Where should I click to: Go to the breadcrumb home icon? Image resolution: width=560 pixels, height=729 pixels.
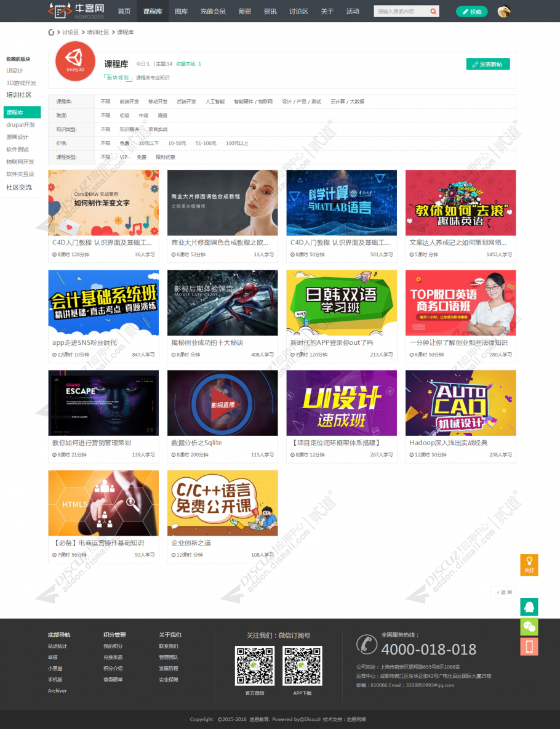pos(51,32)
